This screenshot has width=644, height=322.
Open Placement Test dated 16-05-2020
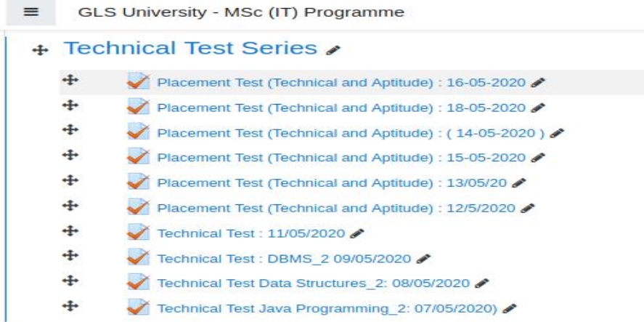click(x=341, y=82)
